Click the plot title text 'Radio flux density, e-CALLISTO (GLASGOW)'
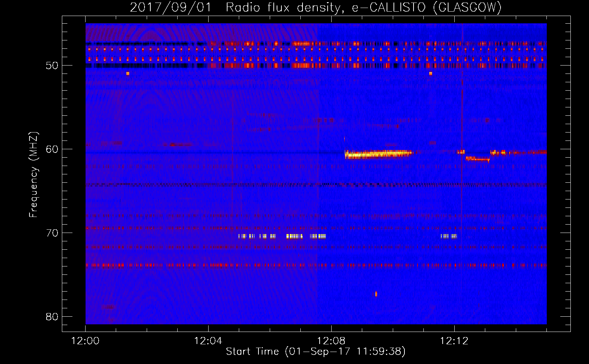Image resolution: width=589 pixels, height=364 pixels. click(x=364, y=7)
